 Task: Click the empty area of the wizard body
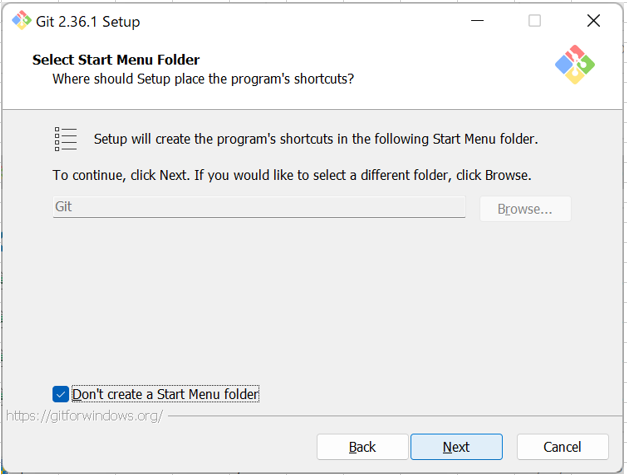click(313, 300)
